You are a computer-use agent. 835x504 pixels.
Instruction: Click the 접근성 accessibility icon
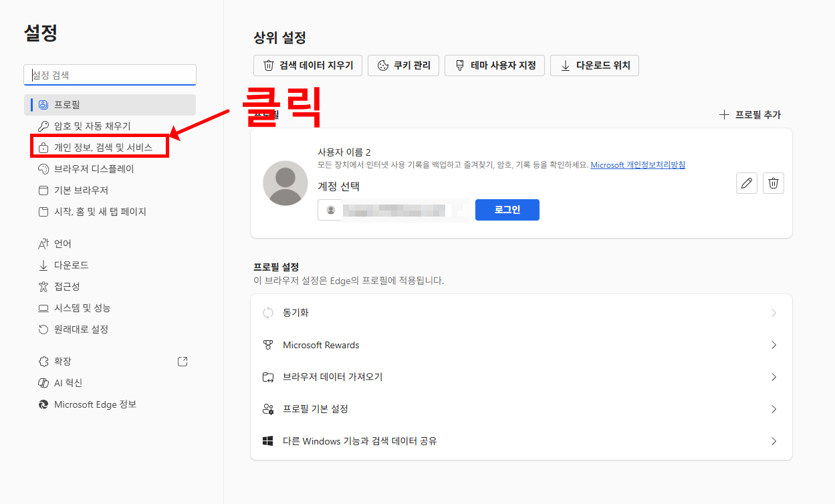click(43, 287)
